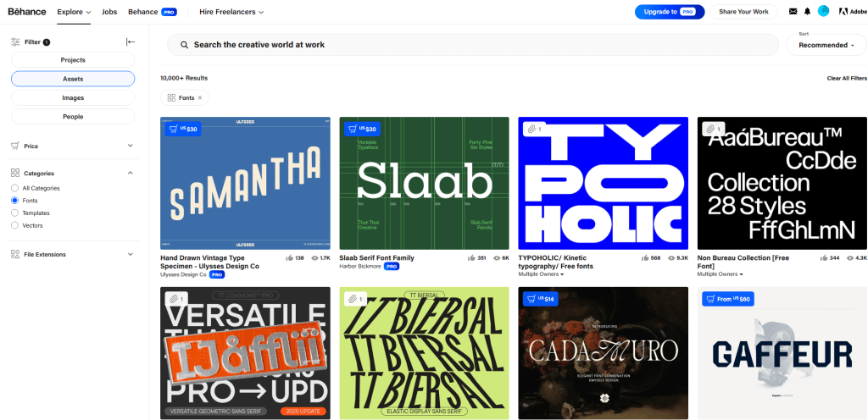Collapse the Categories filter section
The width and height of the screenshot is (868, 420).
130,173
